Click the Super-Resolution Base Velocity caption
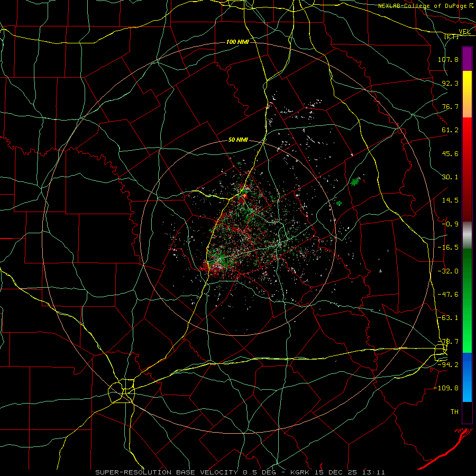The width and height of the screenshot is (476, 476). point(240,472)
